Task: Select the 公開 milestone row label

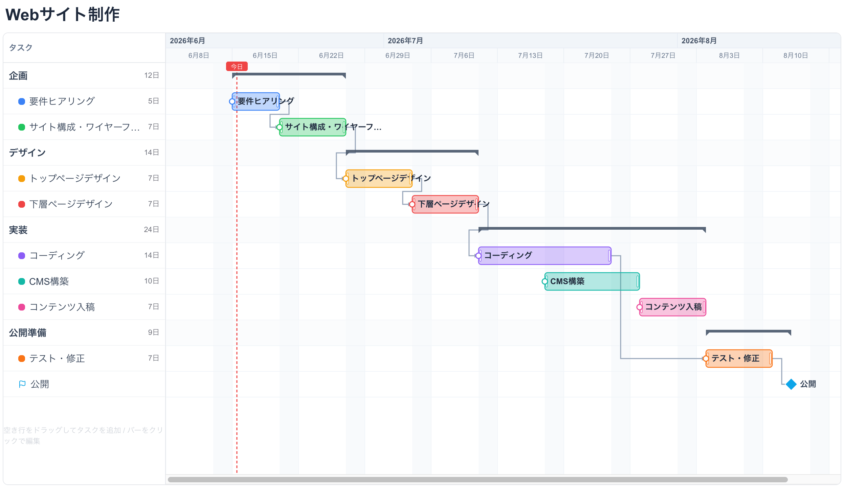Action: click(x=40, y=384)
